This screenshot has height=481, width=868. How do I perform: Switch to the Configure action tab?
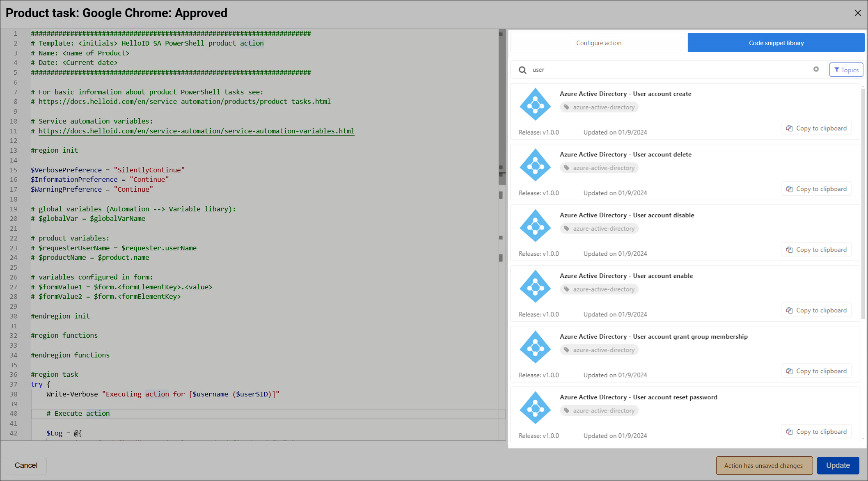pos(599,43)
